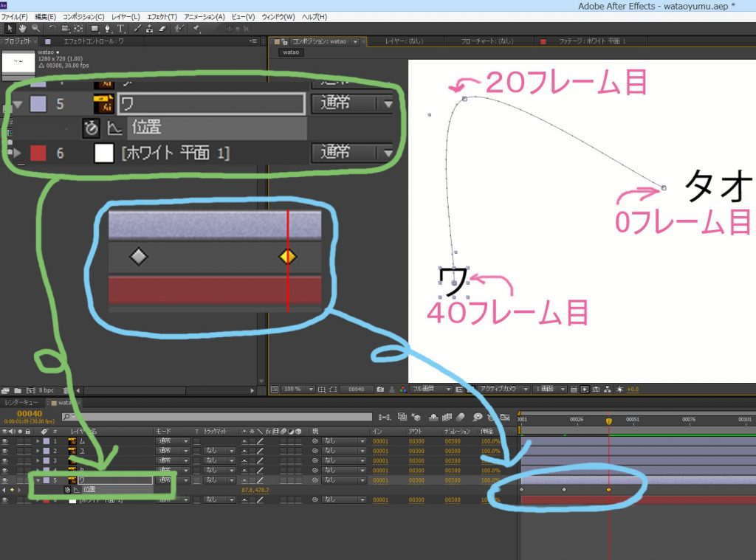Click the position value 87.8,478.7
The image size is (756, 560).
pyautogui.click(x=255, y=490)
